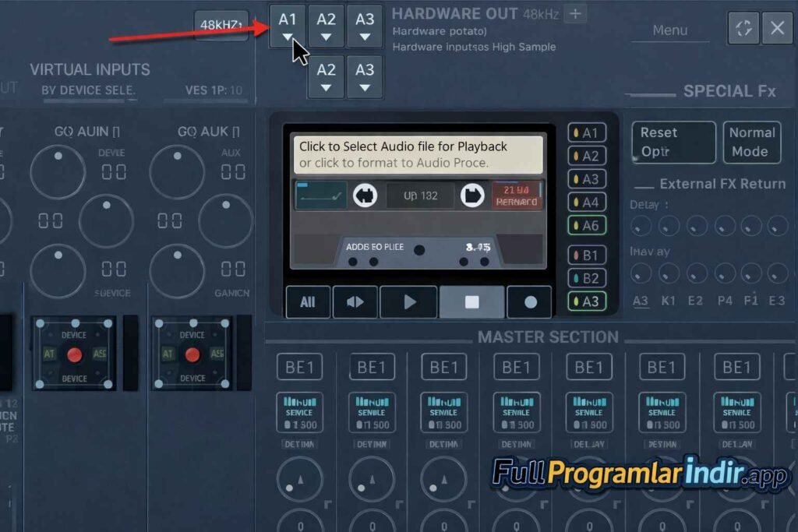The image size is (798, 532).
Task: Open the top-row A2 hardware output dropdown
Action: [326, 26]
